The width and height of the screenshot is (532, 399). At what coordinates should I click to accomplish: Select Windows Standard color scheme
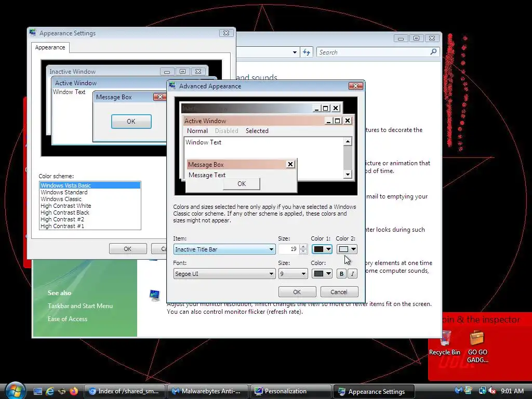point(90,192)
